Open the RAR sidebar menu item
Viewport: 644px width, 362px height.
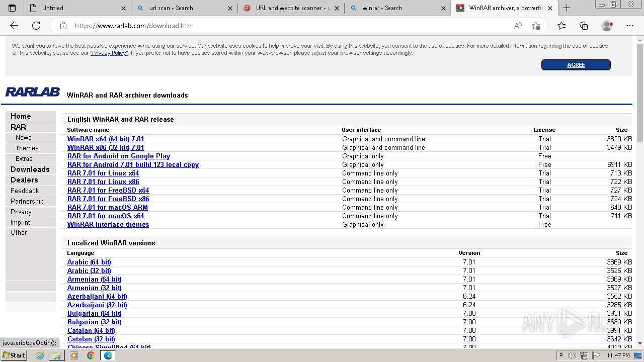pos(31,127)
